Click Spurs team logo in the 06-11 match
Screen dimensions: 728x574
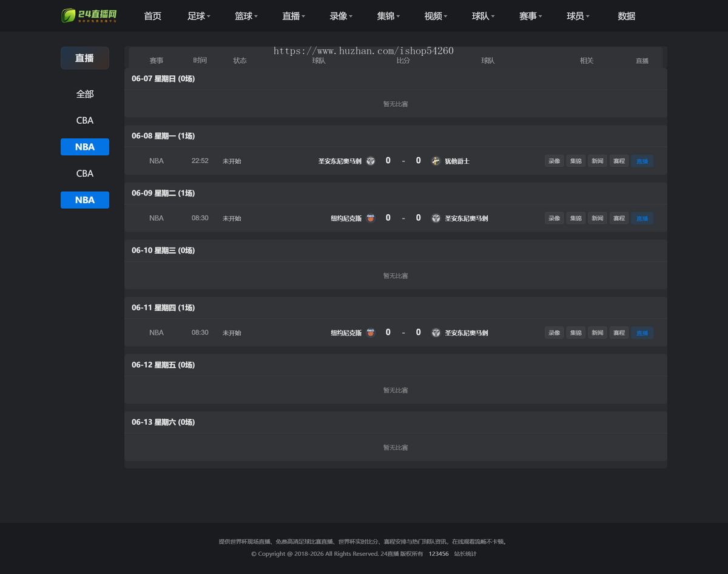click(x=436, y=333)
